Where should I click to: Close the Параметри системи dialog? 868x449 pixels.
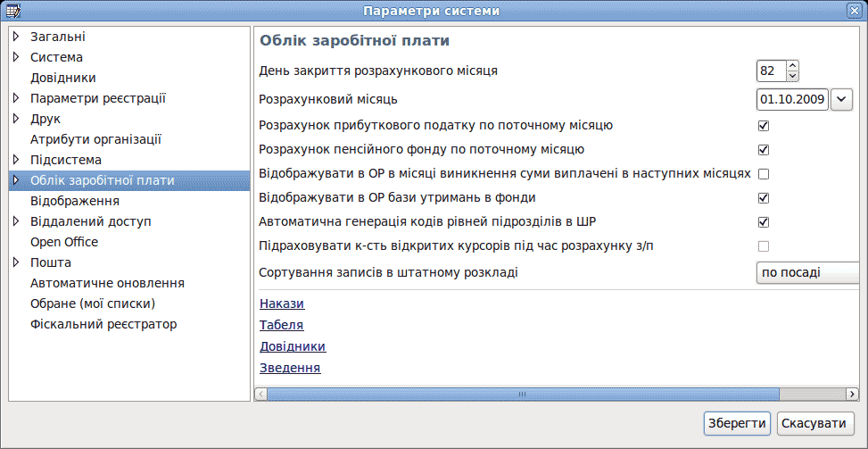click(855, 11)
